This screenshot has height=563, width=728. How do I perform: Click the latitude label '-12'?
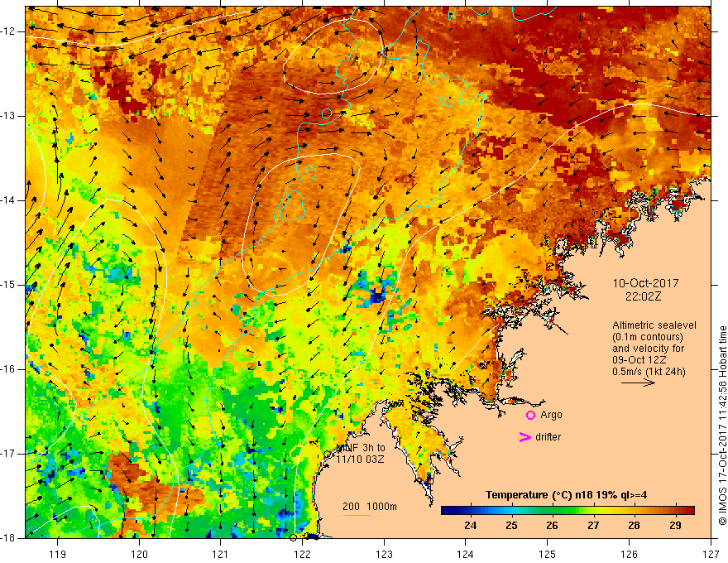pyautogui.click(x=9, y=31)
